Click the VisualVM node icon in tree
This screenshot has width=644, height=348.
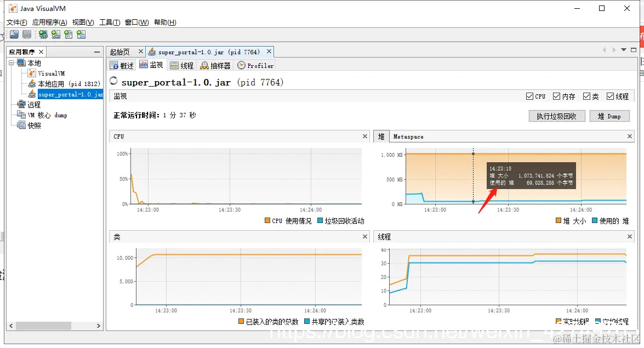pyautogui.click(x=32, y=73)
